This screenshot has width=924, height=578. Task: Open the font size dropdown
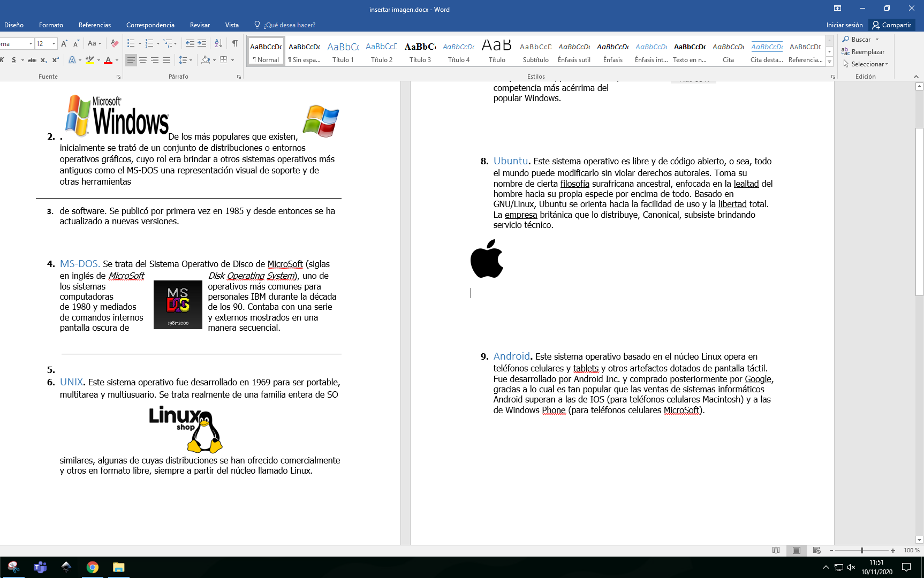(54, 43)
